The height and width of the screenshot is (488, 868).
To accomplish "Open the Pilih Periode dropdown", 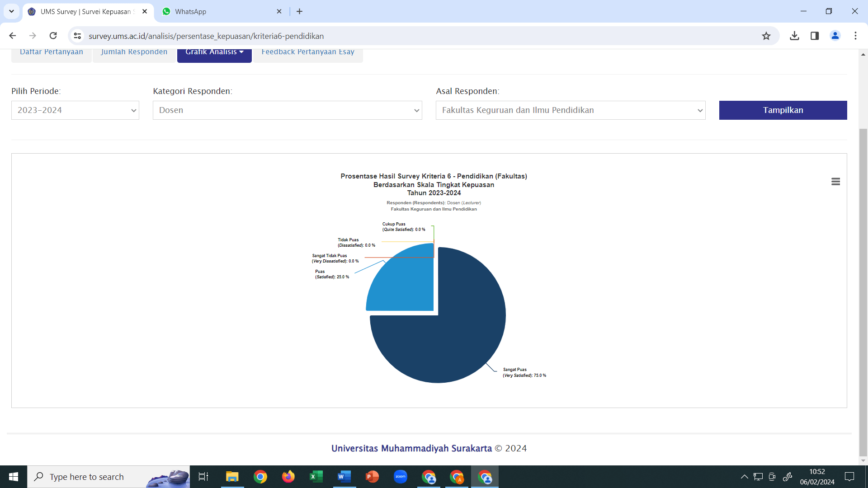I will [x=75, y=110].
